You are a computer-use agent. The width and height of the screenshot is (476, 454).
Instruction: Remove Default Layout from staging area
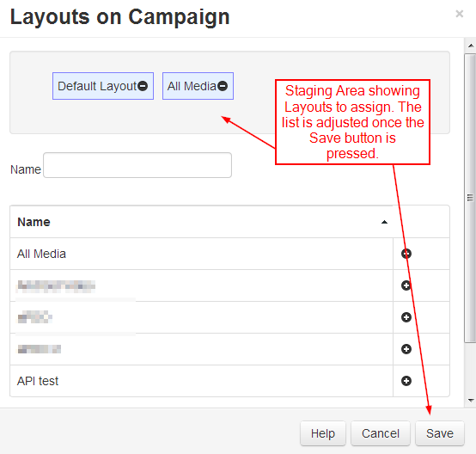(x=143, y=86)
